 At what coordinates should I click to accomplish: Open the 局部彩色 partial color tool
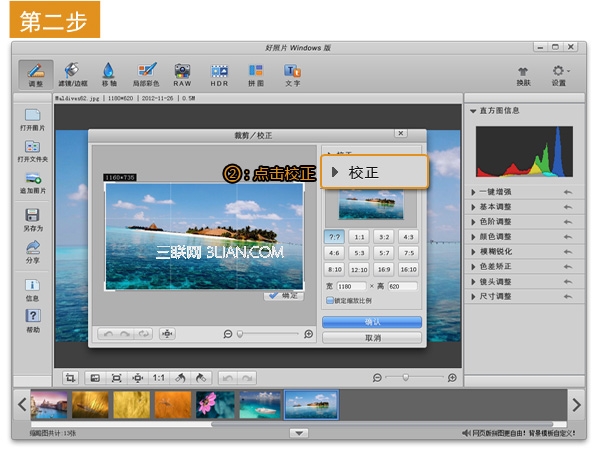(146, 74)
